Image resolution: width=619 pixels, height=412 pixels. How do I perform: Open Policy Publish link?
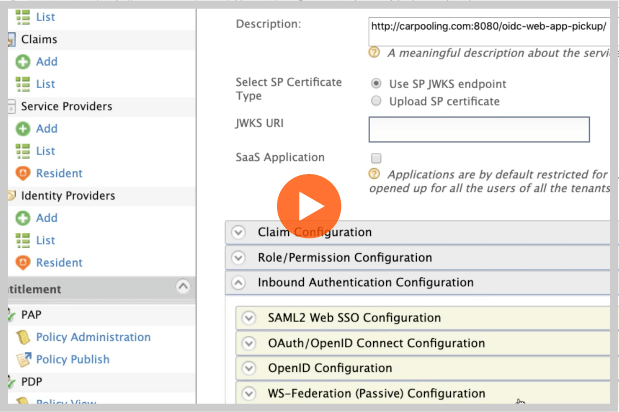(x=73, y=359)
